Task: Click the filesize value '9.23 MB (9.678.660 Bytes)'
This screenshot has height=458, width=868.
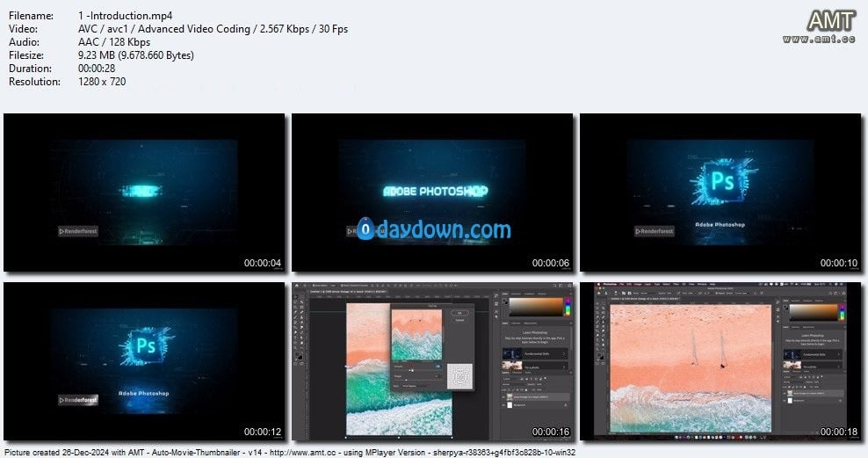Action: tap(136, 55)
